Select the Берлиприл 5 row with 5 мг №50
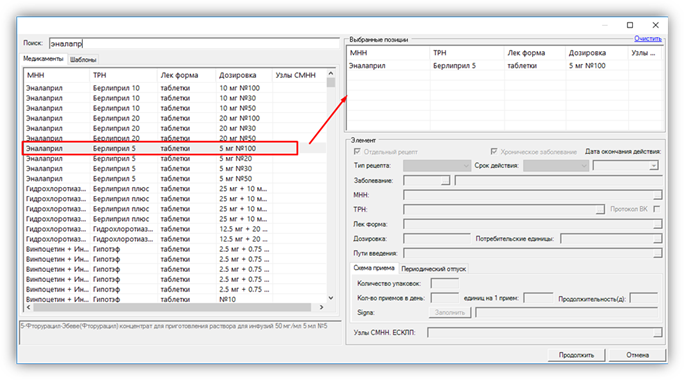This screenshot has height=380, width=684. (x=175, y=178)
